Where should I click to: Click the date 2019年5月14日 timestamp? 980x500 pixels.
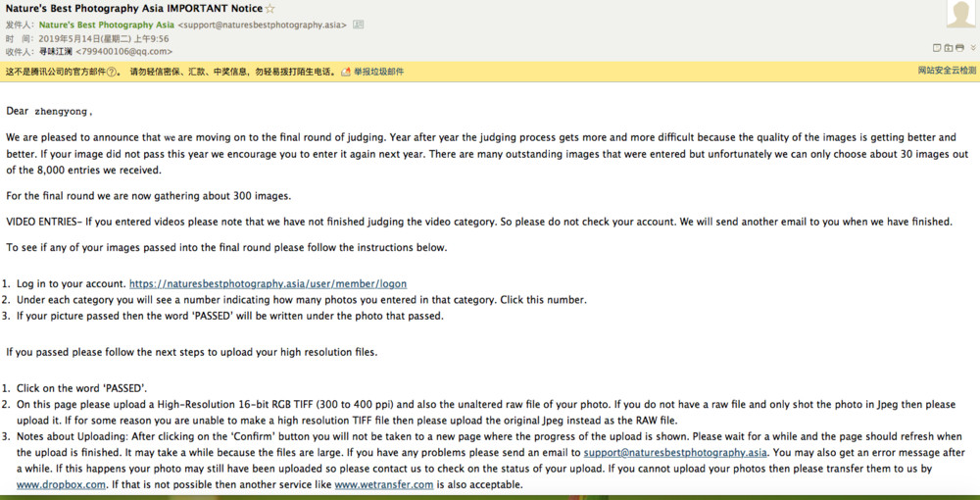click(104, 39)
